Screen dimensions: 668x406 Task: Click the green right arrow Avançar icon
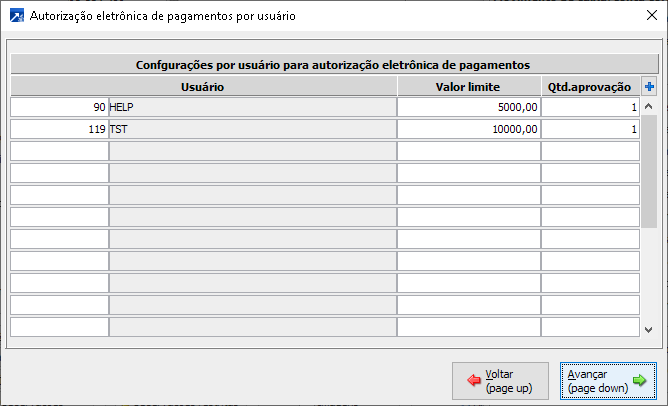[x=638, y=381]
